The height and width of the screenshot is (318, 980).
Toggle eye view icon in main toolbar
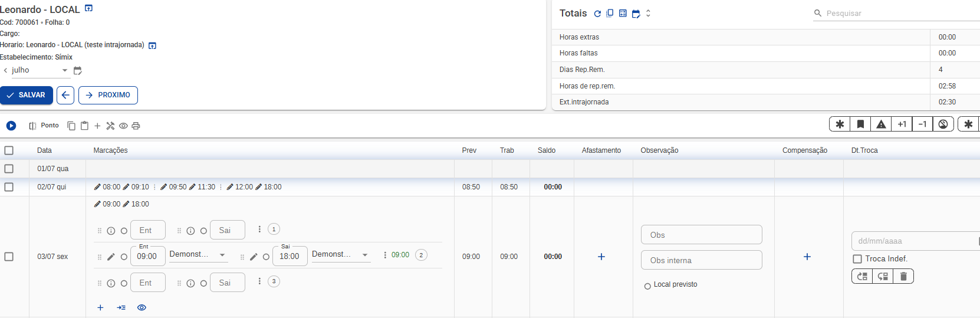click(x=123, y=126)
